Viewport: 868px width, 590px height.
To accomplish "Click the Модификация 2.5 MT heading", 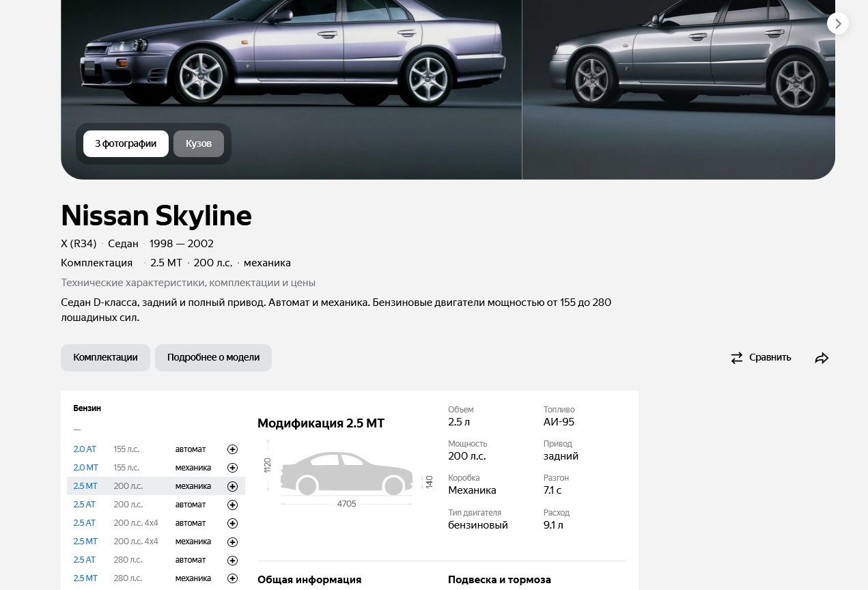I will pos(321,423).
